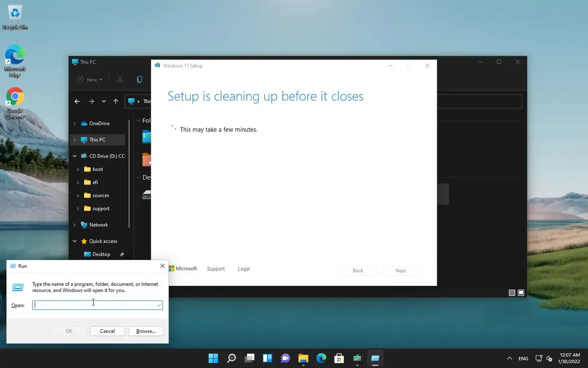This screenshot has width=588, height=368.
Task: Expand the efi folder node
Action: pyautogui.click(x=78, y=182)
